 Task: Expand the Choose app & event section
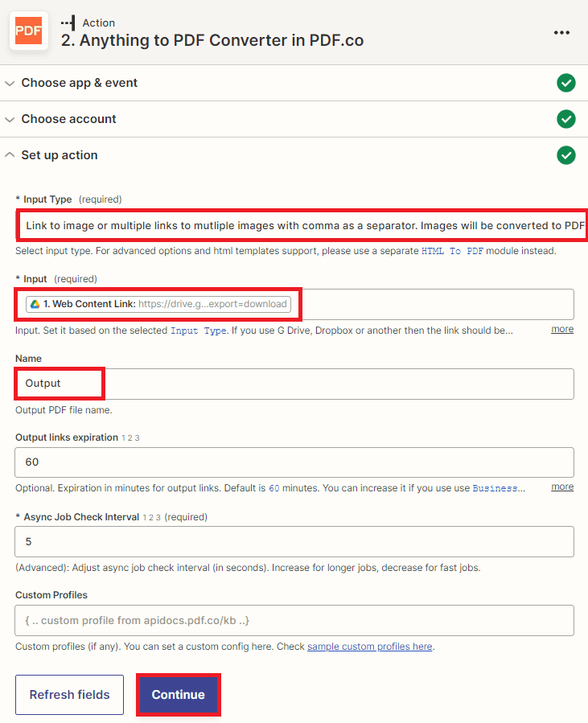pos(10,83)
